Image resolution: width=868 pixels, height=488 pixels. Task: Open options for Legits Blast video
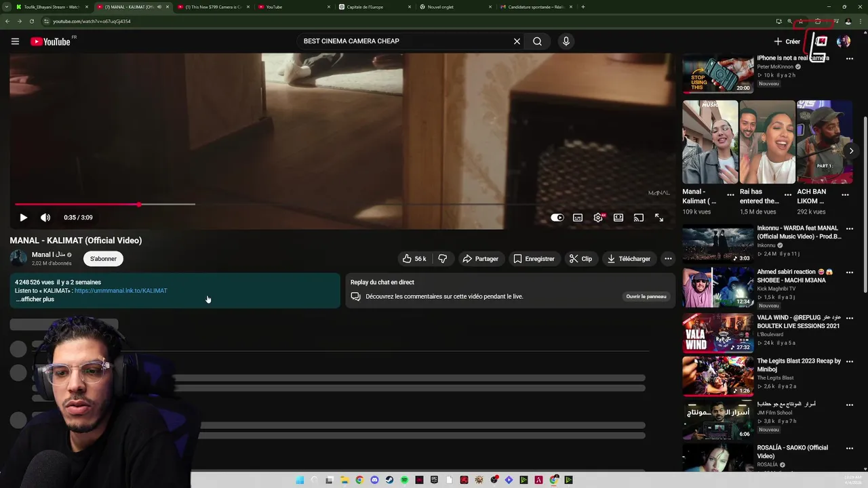(849, 362)
